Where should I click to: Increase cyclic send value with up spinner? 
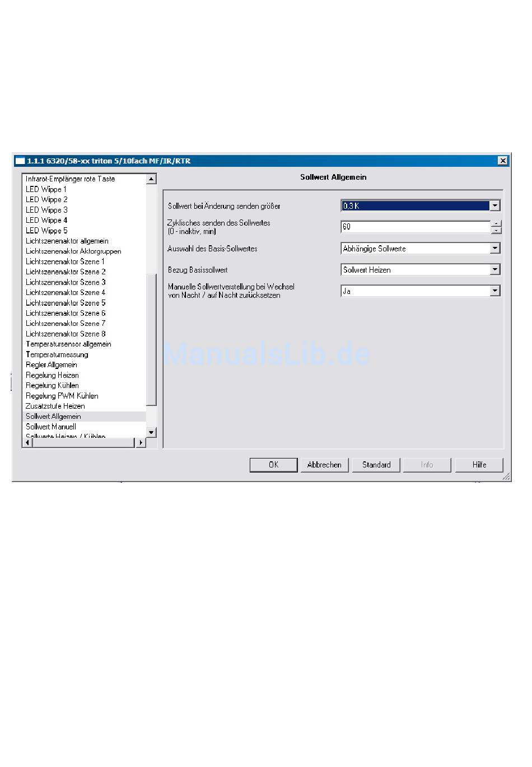[x=496, y=223]
